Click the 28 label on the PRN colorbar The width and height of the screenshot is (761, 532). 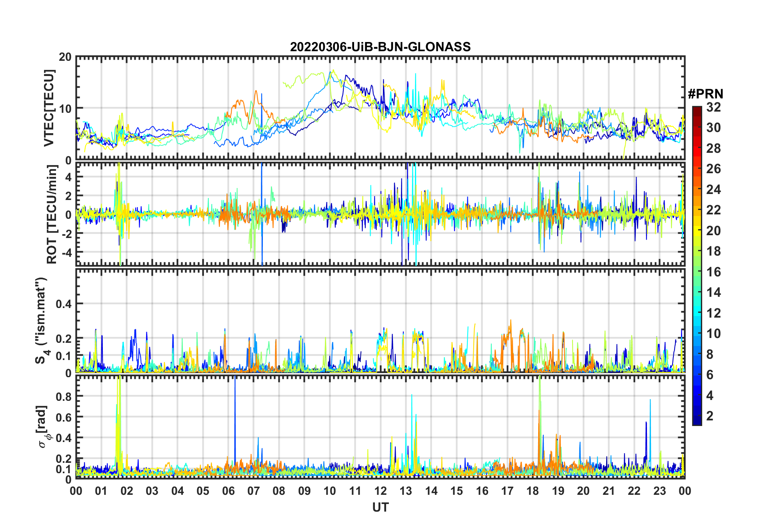714,148
